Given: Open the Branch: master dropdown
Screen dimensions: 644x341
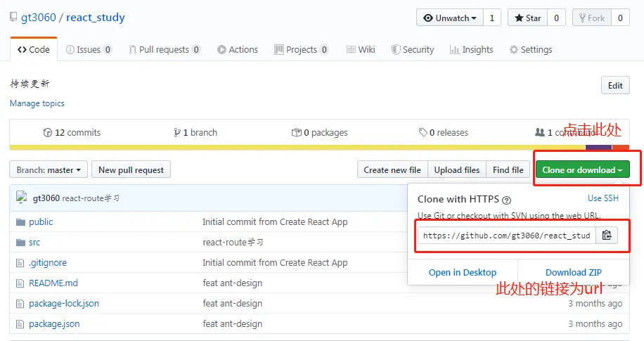Looking at the screenshot, I should coord(49,169).
